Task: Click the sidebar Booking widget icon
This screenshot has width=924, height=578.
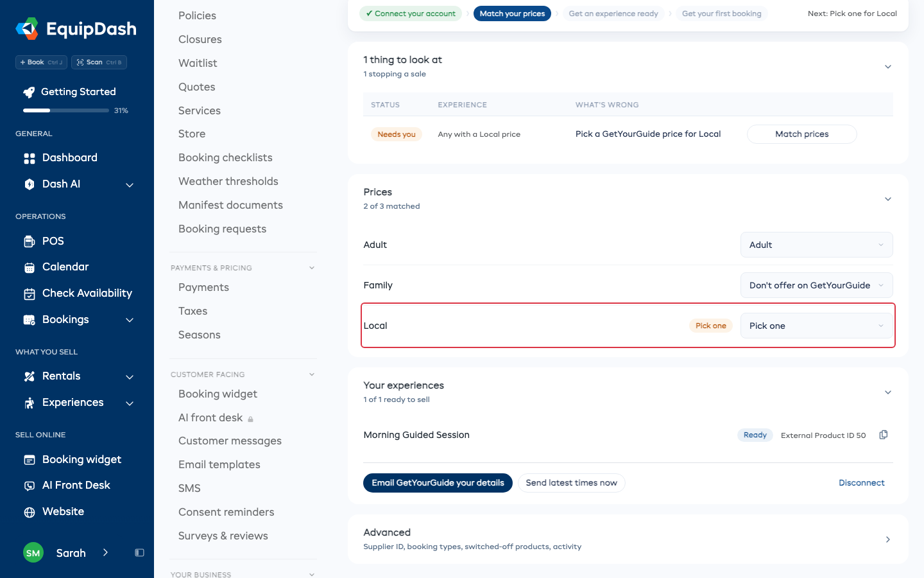Action: point(30,460)
